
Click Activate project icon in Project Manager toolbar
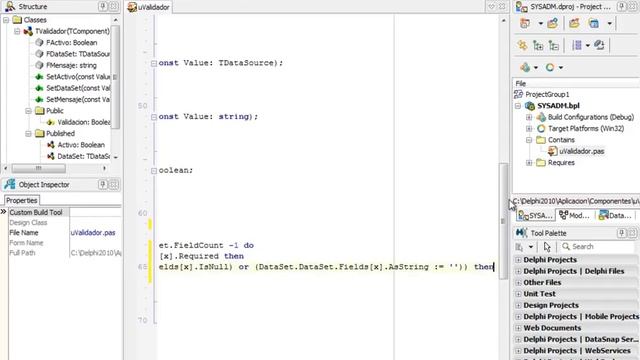tap(525, 24)
